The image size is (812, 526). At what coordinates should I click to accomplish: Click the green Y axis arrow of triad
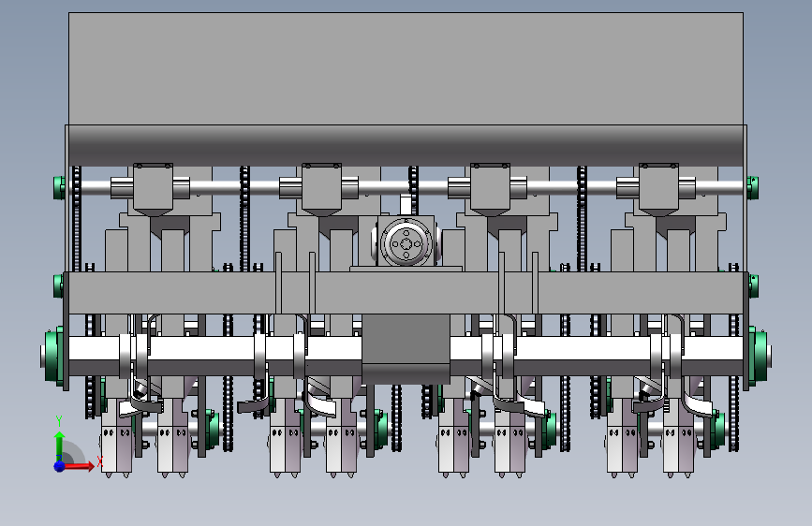point(60,445)
